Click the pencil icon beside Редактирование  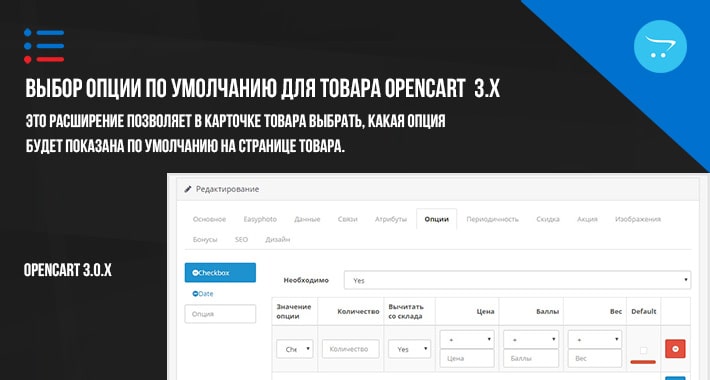point(188,189)
